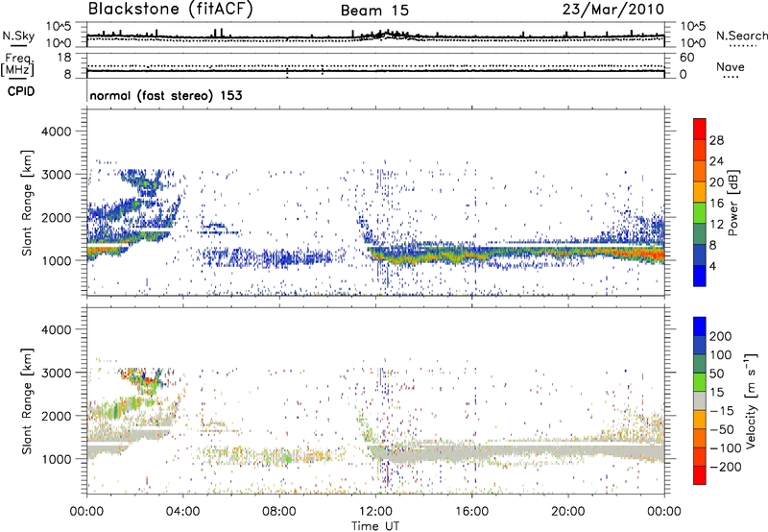Click the '12' Power colorbar value
Screen dimensions: 768x532
(x=716, y=225)
